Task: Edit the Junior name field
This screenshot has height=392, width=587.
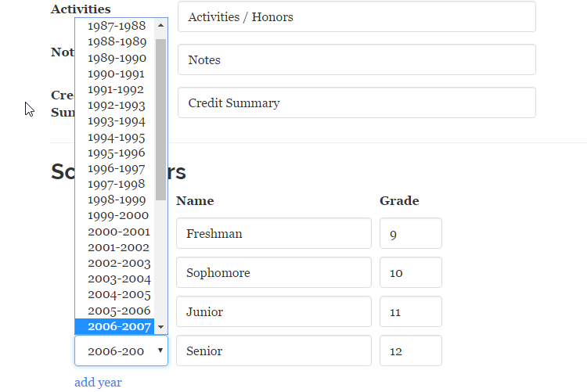Action: coord(273,311)
